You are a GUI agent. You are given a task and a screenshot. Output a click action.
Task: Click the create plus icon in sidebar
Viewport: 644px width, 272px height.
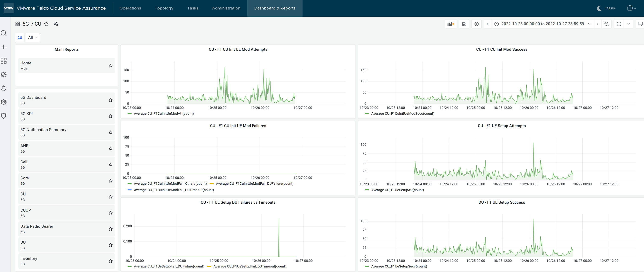[4, 47]
